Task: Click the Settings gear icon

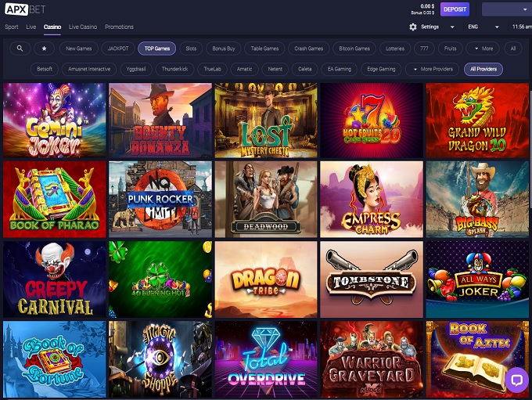Action: 413,27
